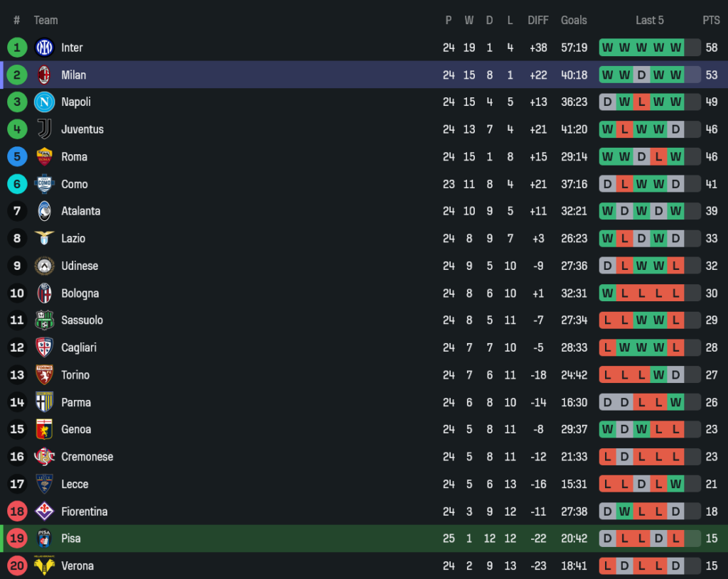Open the Milan team name link
This screenshot has width=728, height=579.
73,75
